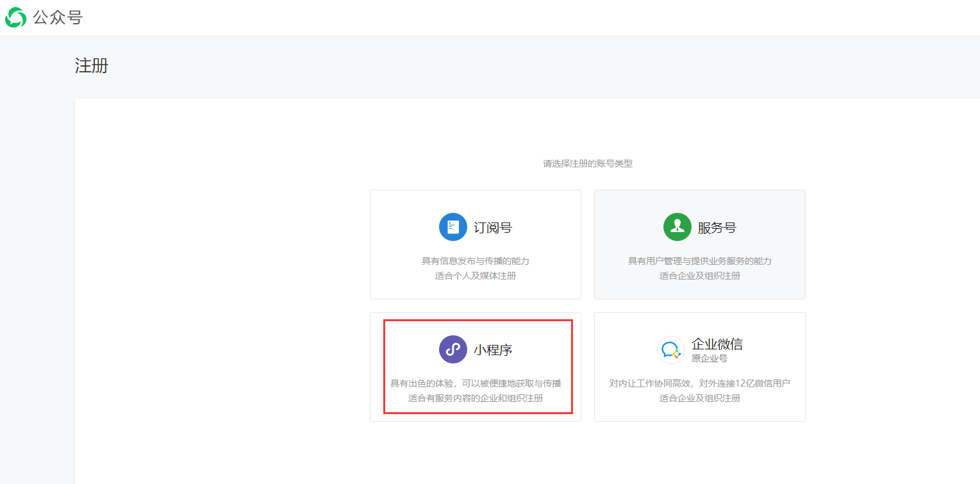Select the 订阅号 account type title
Viewport: 980px width, 484px height.
click(x=493, y=228)
